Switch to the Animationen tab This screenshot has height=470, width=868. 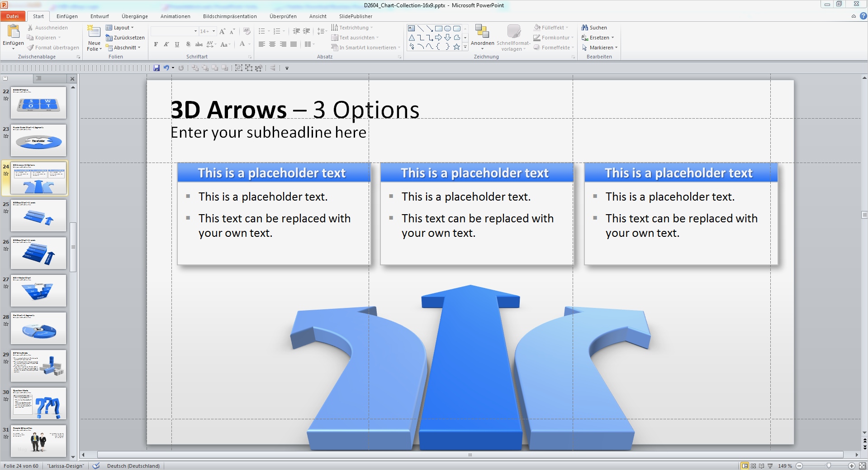tap(175, 16)
